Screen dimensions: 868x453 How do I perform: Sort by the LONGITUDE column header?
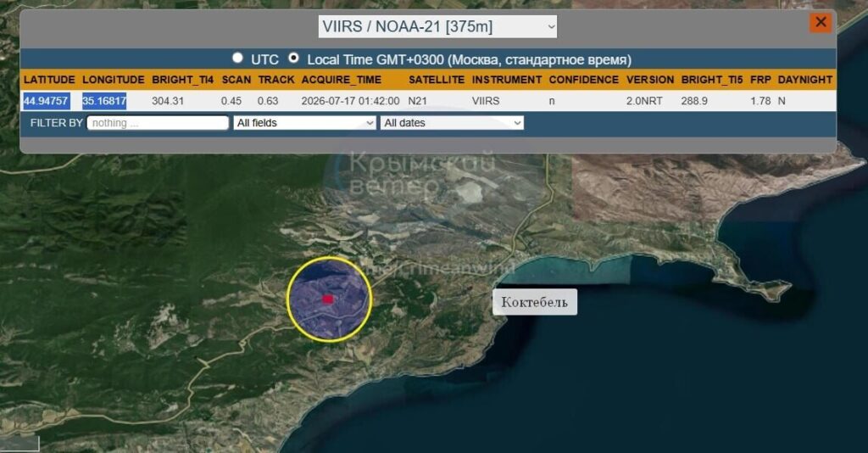click(114, 80)
